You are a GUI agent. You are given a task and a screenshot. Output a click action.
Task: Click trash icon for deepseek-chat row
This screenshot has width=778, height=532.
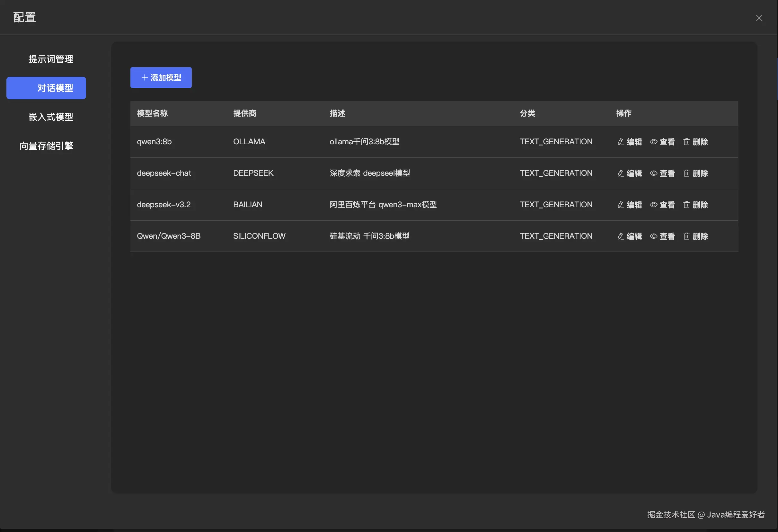pos(686,173)
